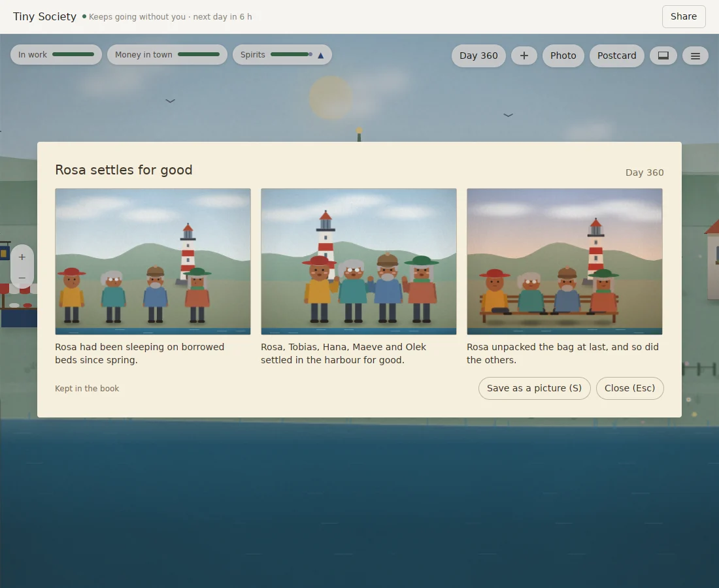This screenshot has width=719, height=588.
Task: Click the Share button
Action: point(683,16)
